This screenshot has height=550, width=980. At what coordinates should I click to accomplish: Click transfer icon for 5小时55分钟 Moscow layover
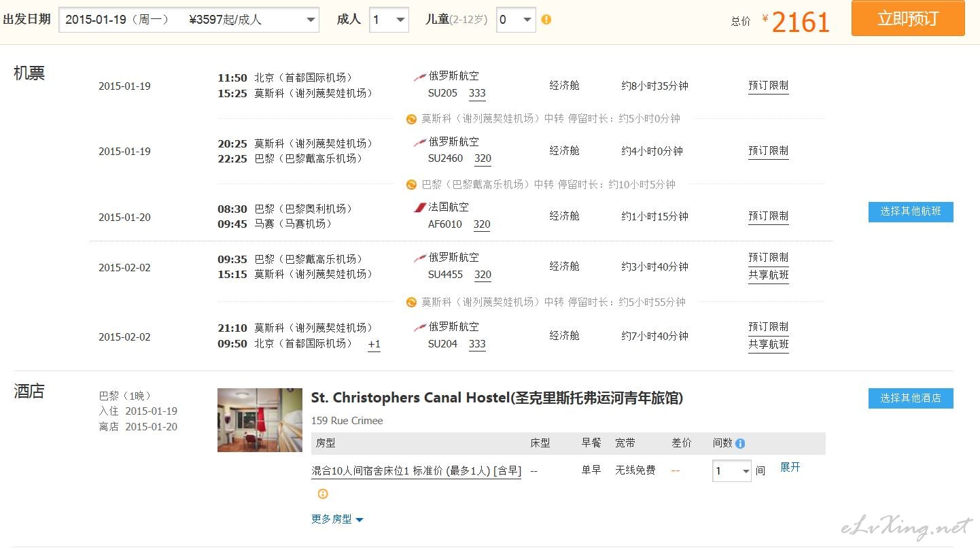pyautogui.click(x=411, y=302)
